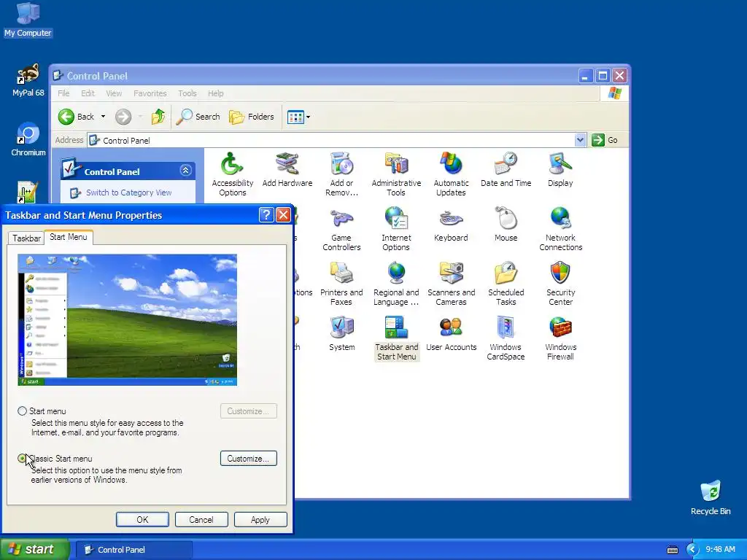Open Automatic Updates icon

coord(451,174)
